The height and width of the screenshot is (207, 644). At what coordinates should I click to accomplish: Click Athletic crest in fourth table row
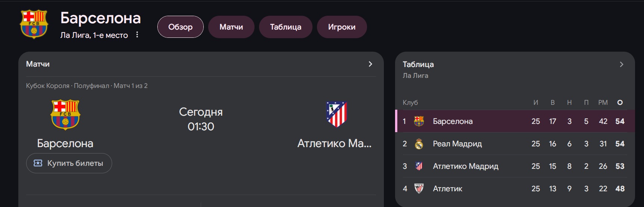coord(419,189)
